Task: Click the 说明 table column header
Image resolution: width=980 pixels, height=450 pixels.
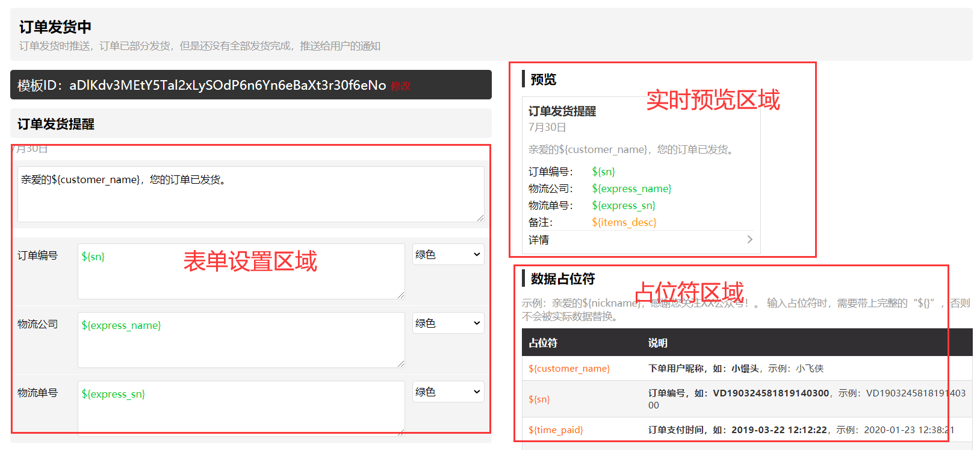Action: [657, 343]
